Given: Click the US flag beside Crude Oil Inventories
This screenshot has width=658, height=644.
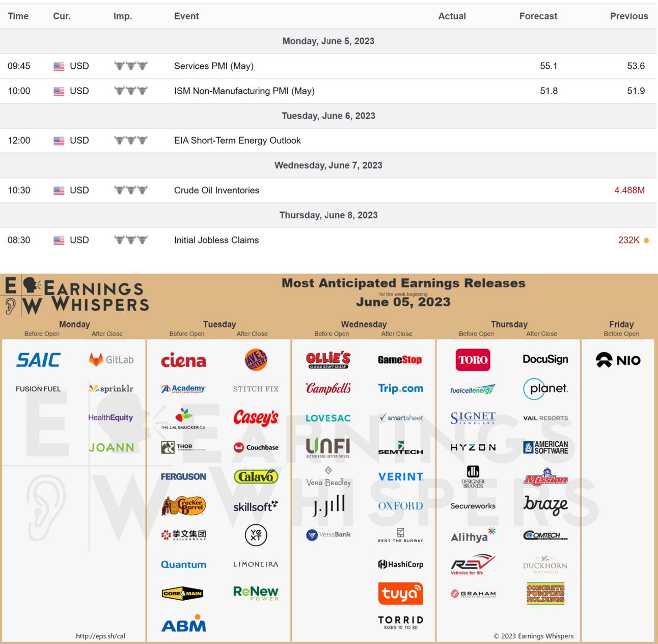Looking at the screenshot, I should [59, 191].
